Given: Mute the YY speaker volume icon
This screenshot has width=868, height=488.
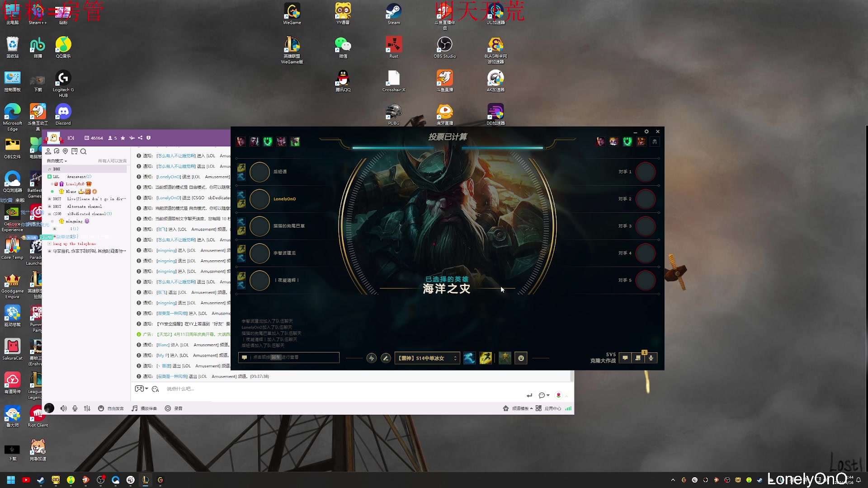Looking at the screenshot, I should tap(64, 408).
